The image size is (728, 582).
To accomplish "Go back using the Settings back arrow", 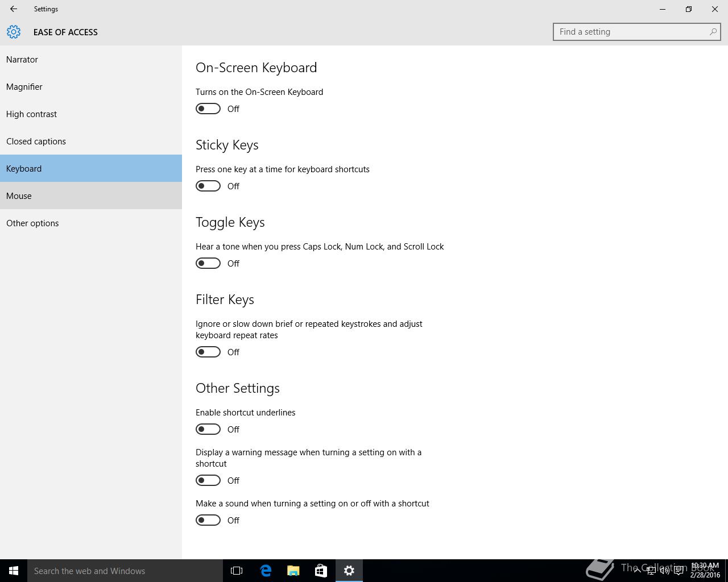I will (14, 9).
